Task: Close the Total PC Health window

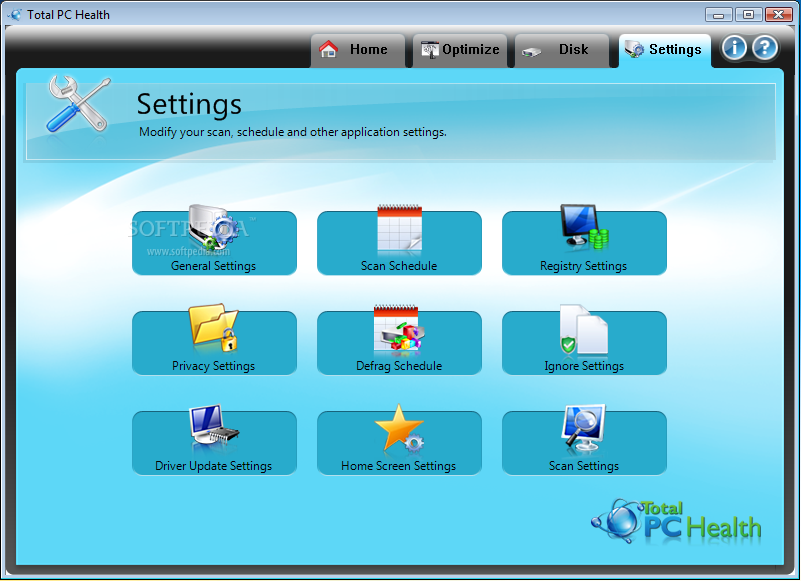Action: [x=779, y=15]
